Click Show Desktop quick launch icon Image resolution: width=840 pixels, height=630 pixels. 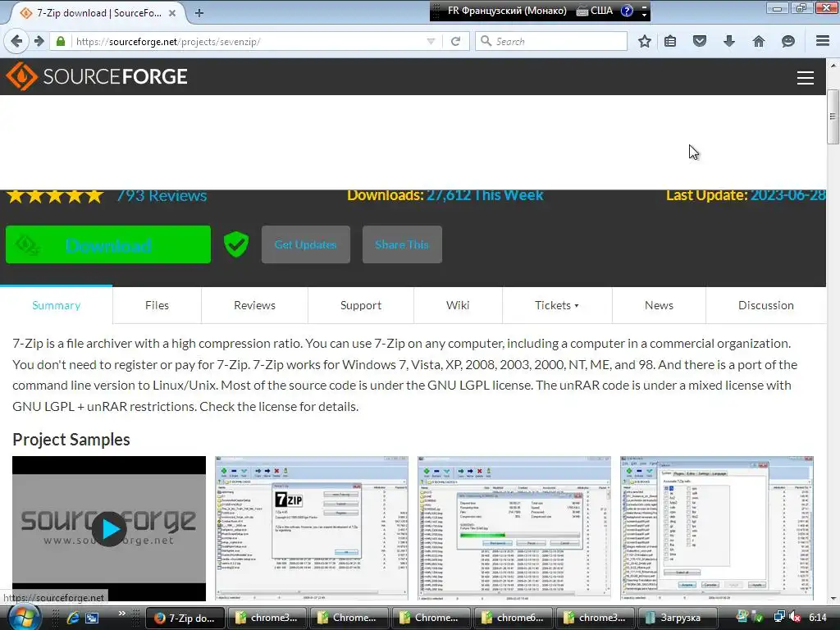click(92, 618)
